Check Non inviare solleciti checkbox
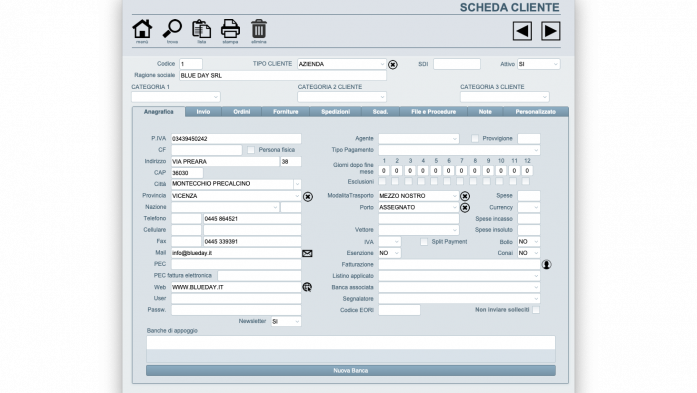This screenshot has height=393, width=697. (x=536, y=310)
